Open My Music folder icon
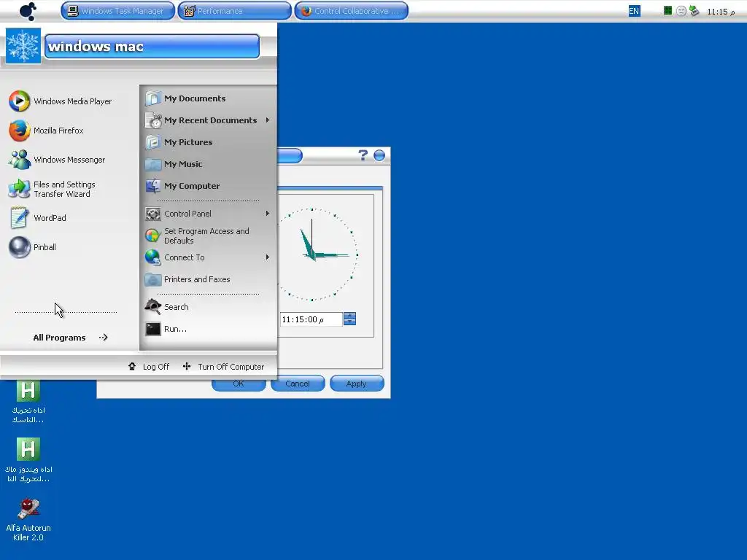The image size is (747, 560). click(153, 164)
